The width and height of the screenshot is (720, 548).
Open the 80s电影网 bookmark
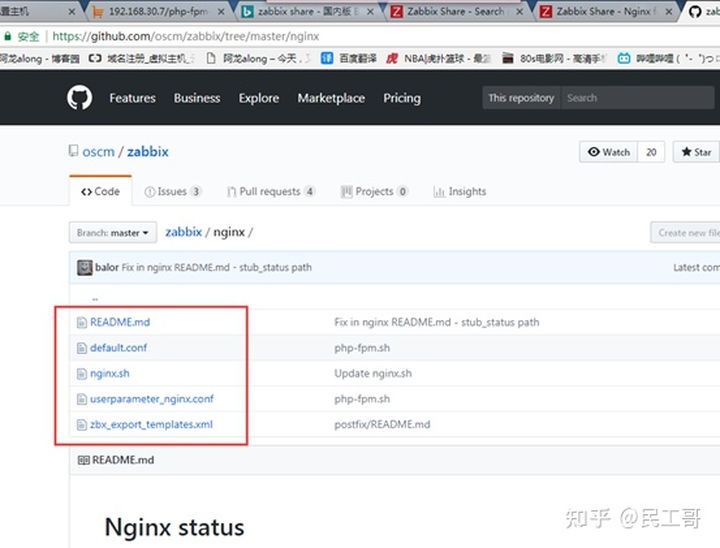[554, 58]
